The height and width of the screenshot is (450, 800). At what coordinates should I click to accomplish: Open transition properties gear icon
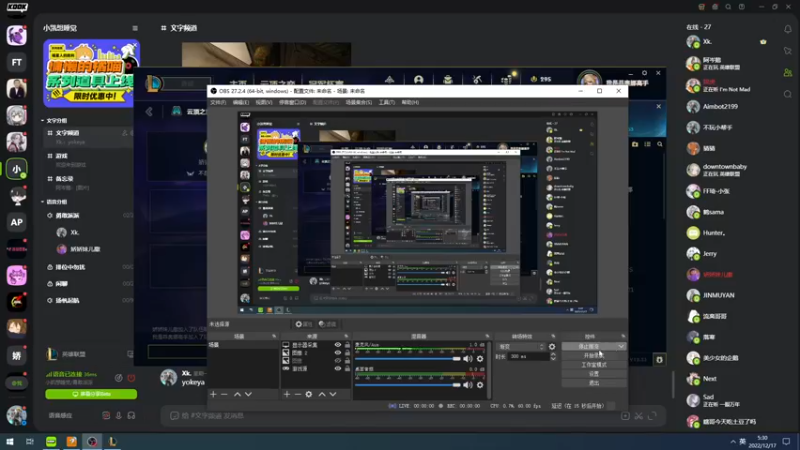pyautogui.click(x=552, y=347)
